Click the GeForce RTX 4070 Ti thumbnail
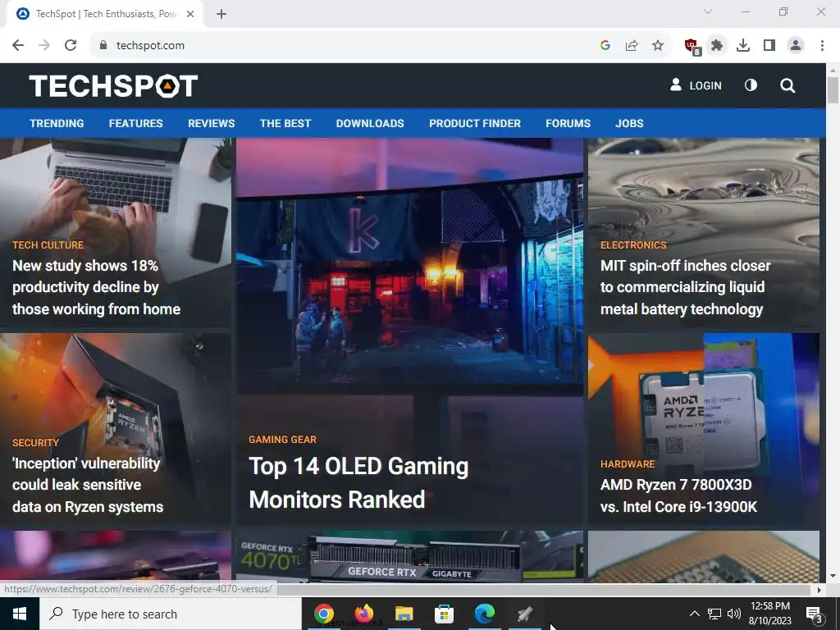 pos(409,556)
